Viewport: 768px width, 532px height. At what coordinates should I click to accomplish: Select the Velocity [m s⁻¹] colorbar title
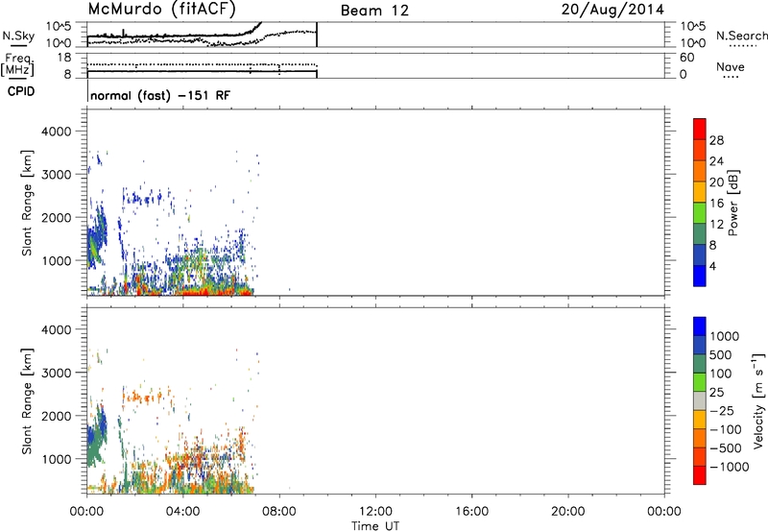pos(758,400)
